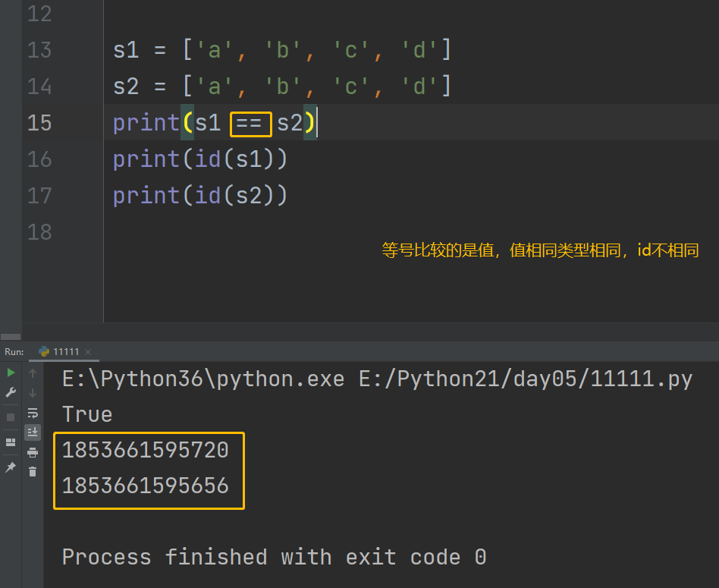719x588 pixels.
Task: Click the Python icon on the 11111 tab
Action: pos(44,352)
